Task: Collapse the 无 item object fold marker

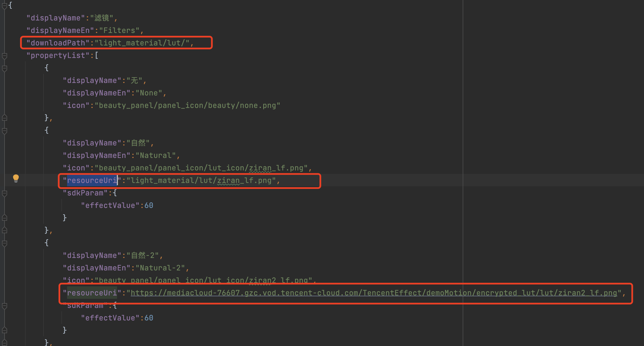Action: coord(5,68)
